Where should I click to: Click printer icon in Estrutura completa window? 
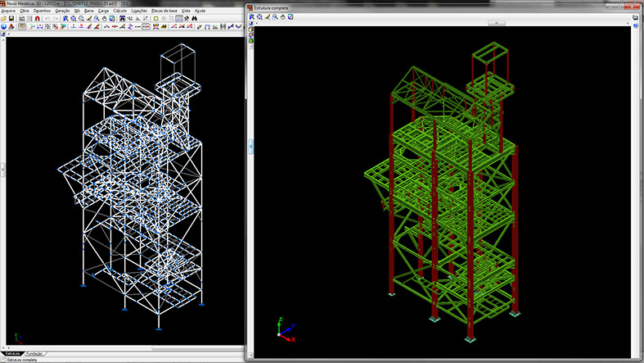tap(291, 16)
